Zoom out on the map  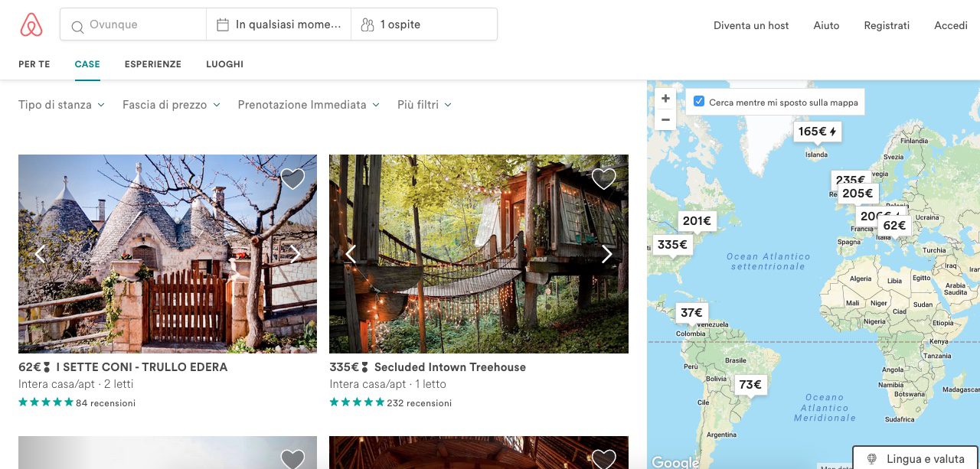665,119
